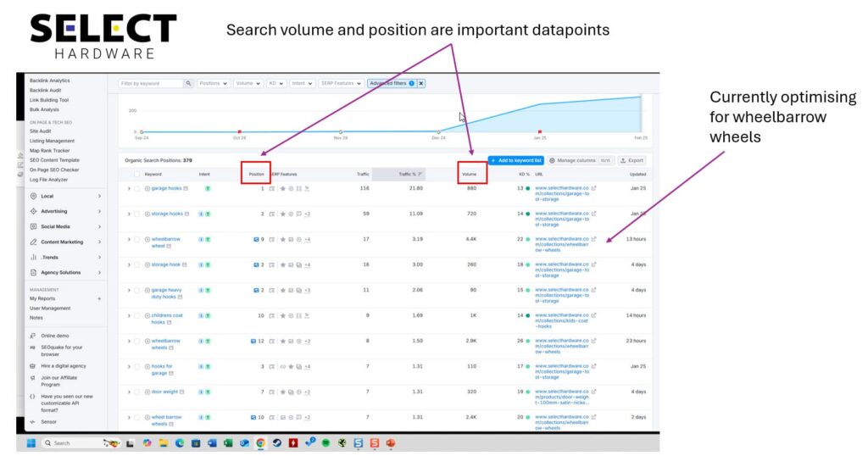Image resolution: width=868 pixels, height=456 pixels.
Task: Expand the Volume filter dropdown
Action: 248,84
